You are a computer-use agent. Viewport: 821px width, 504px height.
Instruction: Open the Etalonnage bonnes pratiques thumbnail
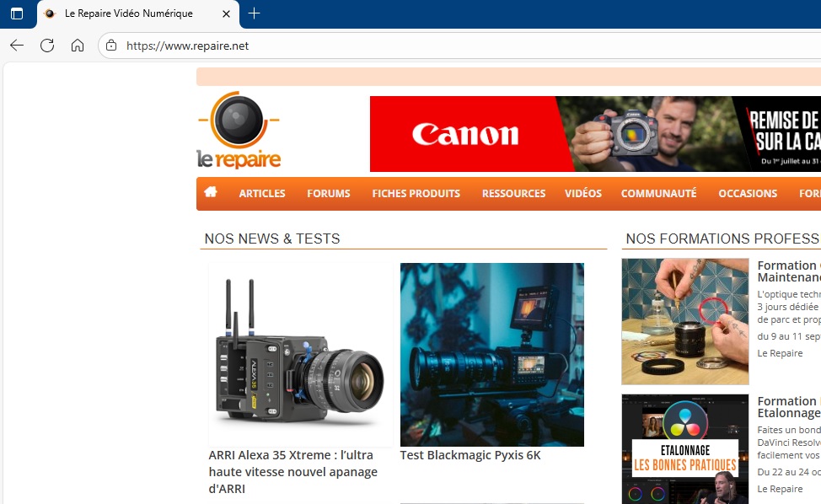[684, 449]
